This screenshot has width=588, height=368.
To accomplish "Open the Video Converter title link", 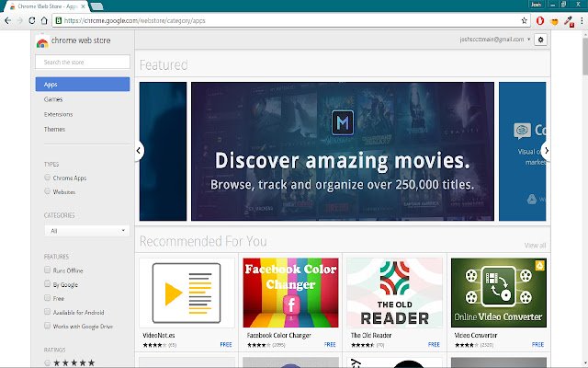I will pyautogui.click(x=476, y=335).
